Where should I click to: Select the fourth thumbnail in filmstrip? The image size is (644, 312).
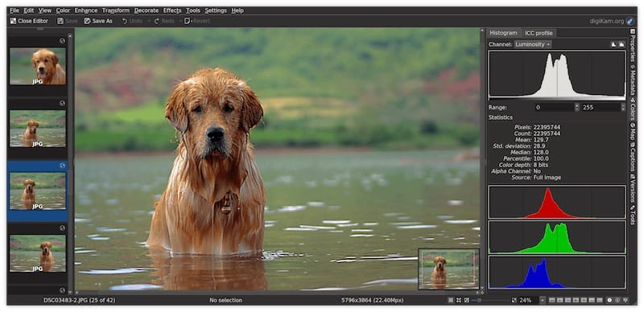[x=37, y=253]
